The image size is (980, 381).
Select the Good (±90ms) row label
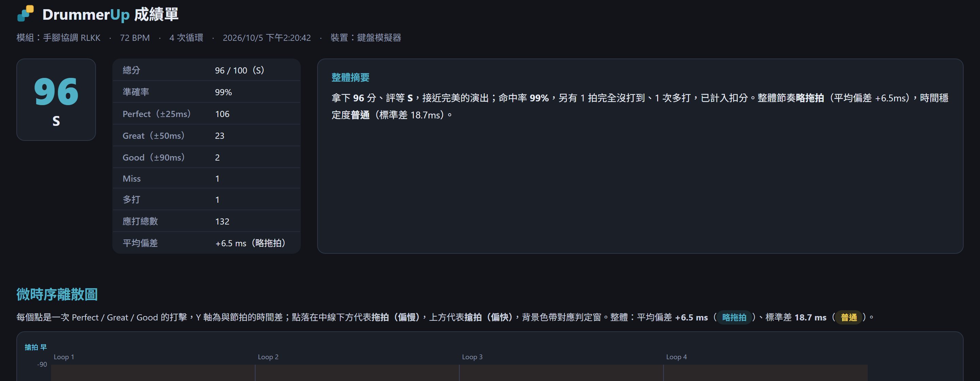click(x=154, y=157)
